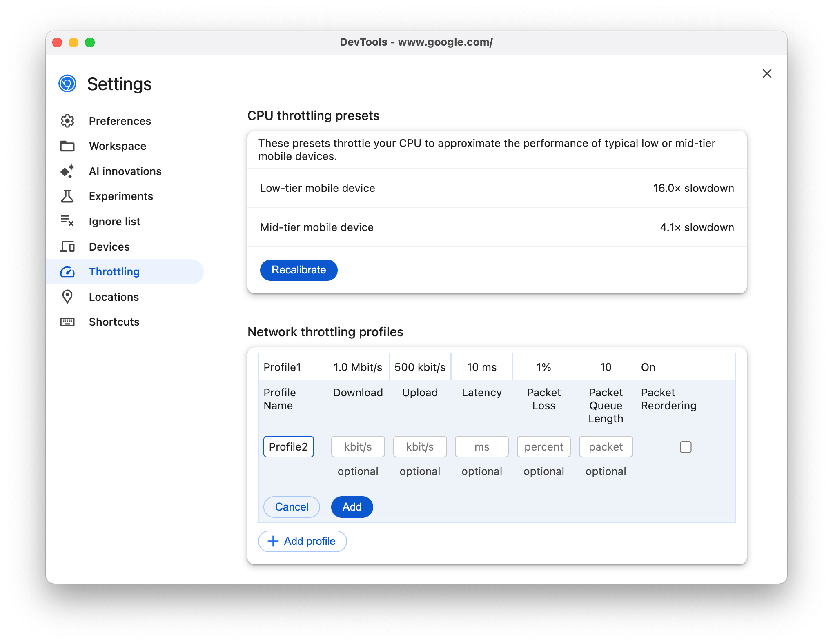Enable Packet Reordering for Profile1
833x644 pixels.
[x=649, y=367]
